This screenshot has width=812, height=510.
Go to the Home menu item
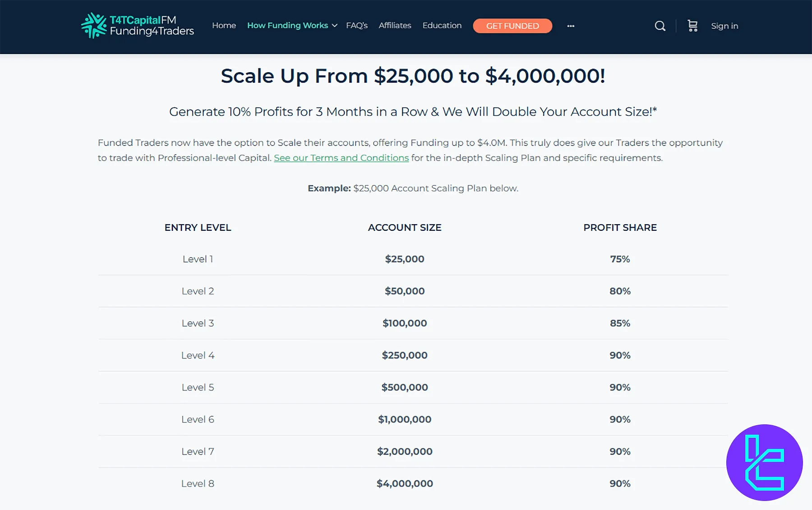pyautogui.click(x=224, y=26)
